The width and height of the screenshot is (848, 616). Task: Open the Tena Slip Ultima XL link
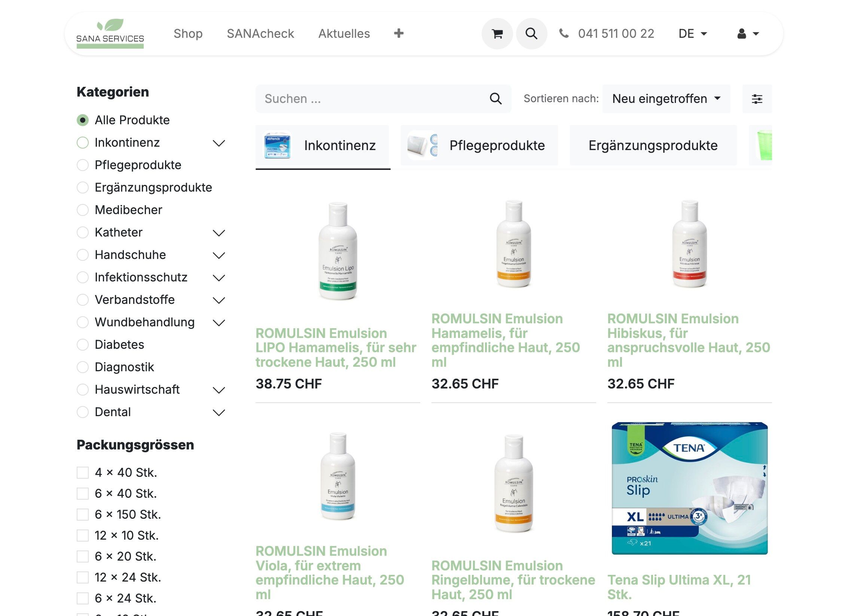click(679, 587)
